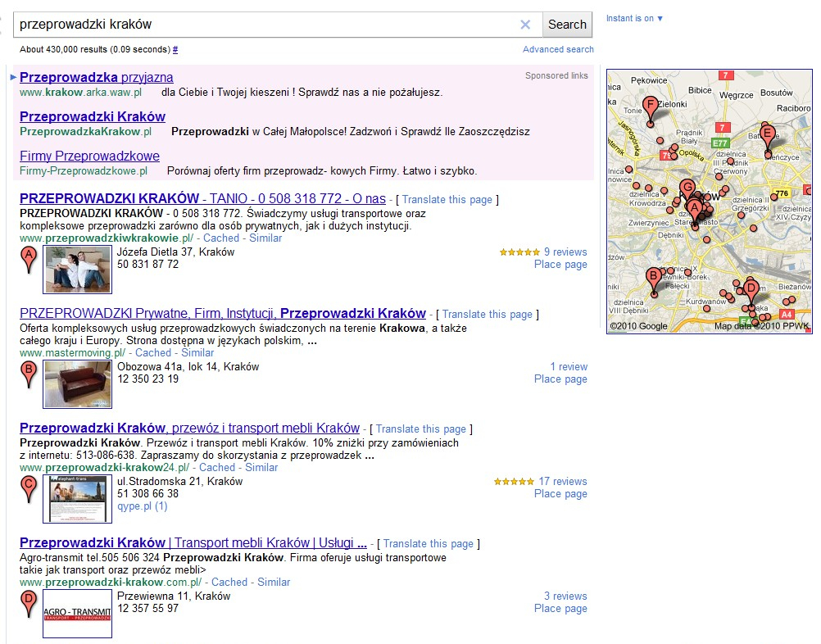Open the Place page for Obozowa 41a
821x644 pixels.
tap(560, 379)
